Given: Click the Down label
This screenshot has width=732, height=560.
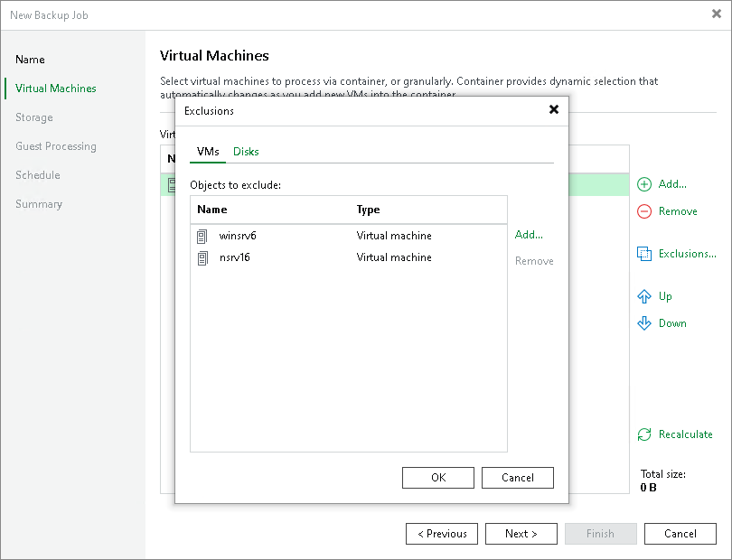Looking at the screenshot, I should pos(672,323).
